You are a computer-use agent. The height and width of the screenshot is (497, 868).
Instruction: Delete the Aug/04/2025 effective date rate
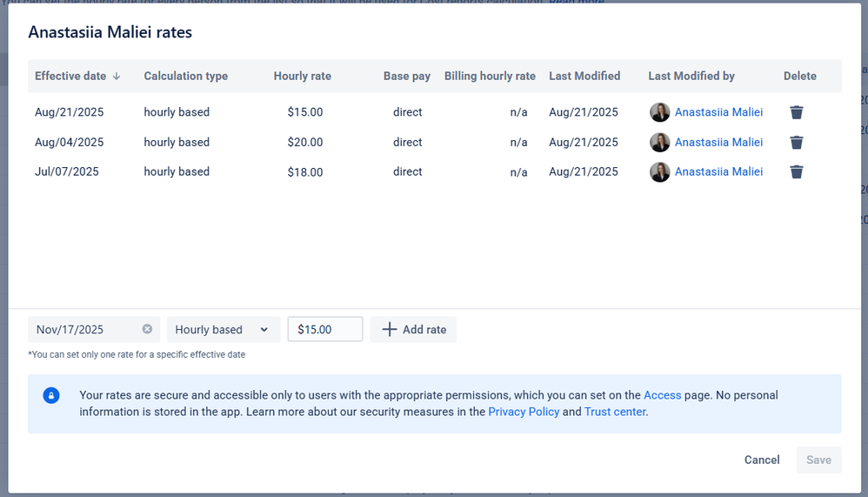coord(796,142)
